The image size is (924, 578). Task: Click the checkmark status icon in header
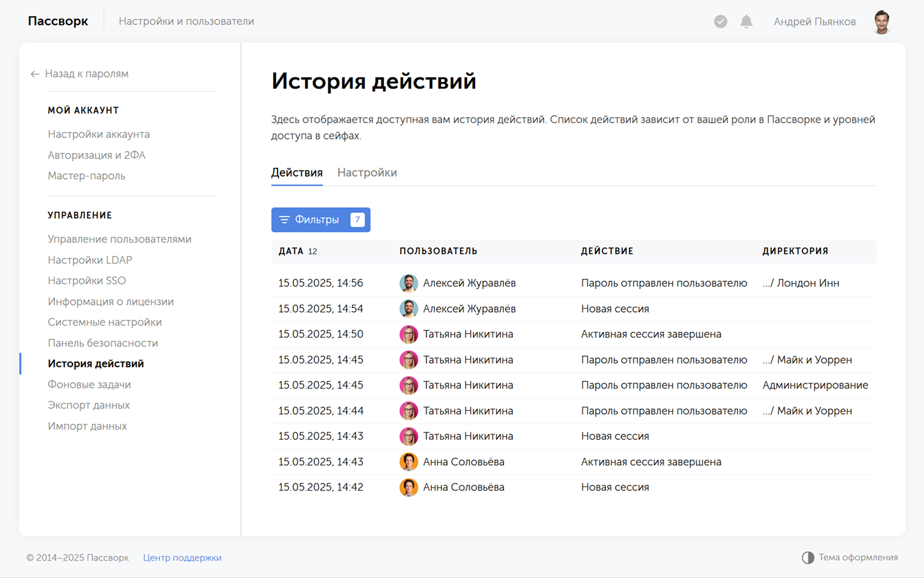pyautogui.click(x=720, y=22)
